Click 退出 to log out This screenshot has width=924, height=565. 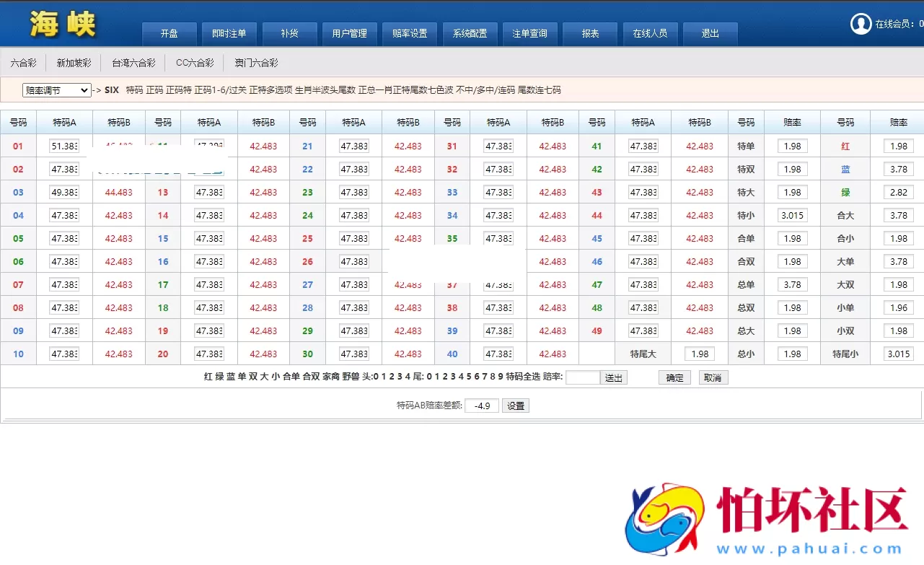coord(710,33)
